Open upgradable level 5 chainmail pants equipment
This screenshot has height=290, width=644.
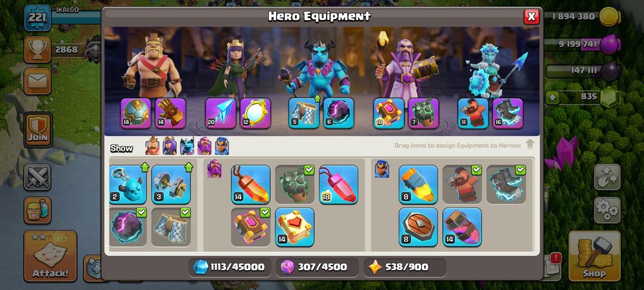pyautogui.click(x=303, y=113)
